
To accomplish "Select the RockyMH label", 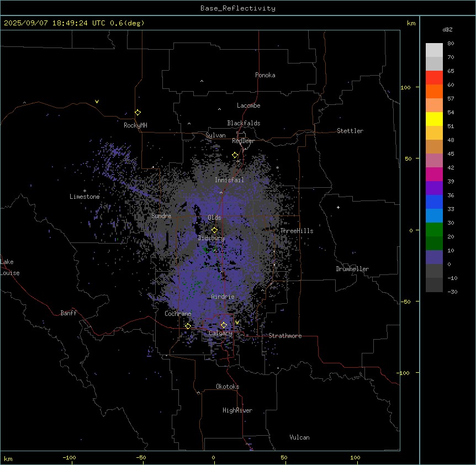I will (x=135, y=125).
